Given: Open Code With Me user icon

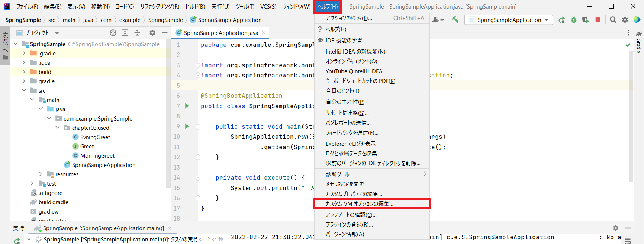Looking at the screenshot, I should [x=438, y=20].
